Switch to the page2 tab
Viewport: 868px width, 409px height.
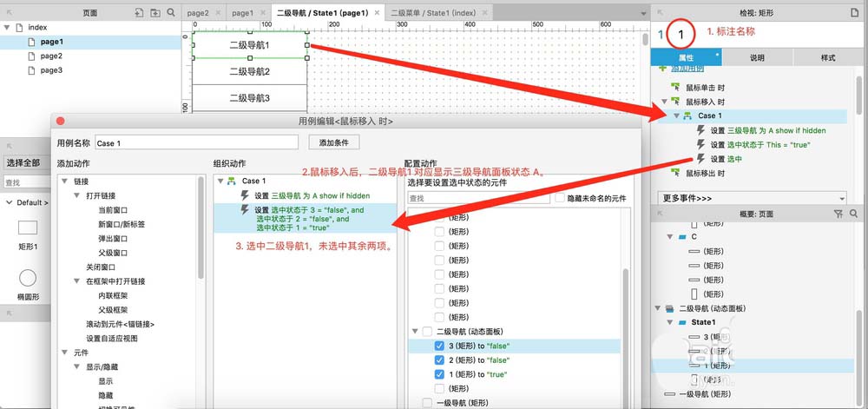[x=198, y=13]
